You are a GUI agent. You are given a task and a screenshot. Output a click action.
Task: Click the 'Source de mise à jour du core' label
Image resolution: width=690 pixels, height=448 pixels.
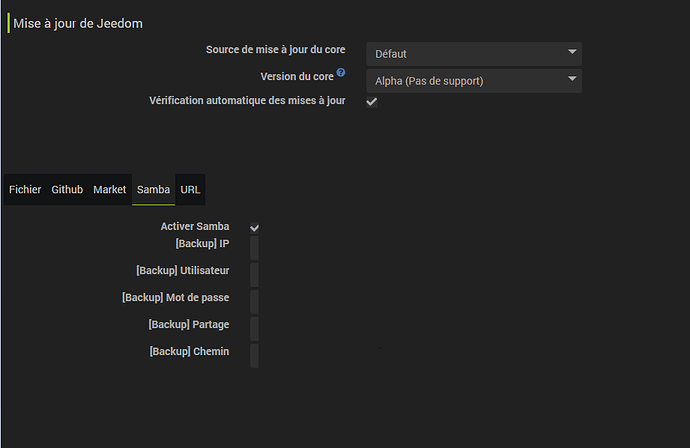click(x=275, y=50)
